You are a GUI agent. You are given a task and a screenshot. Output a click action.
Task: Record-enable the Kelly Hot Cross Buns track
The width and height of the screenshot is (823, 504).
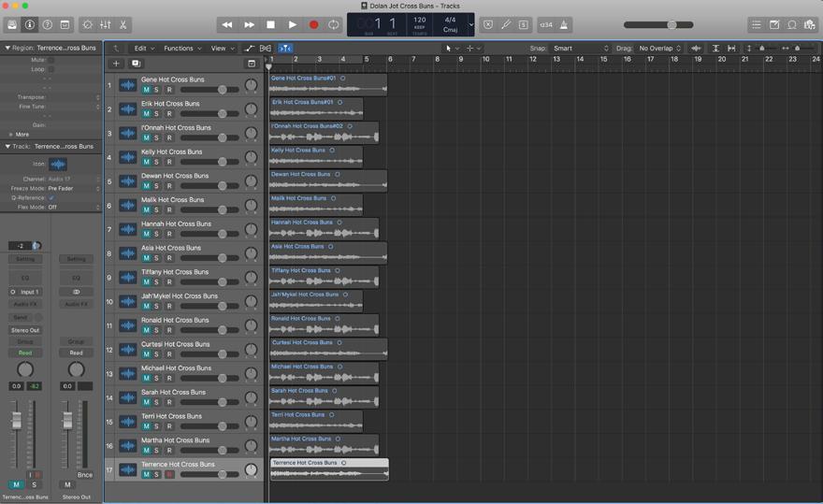(169, 162)
